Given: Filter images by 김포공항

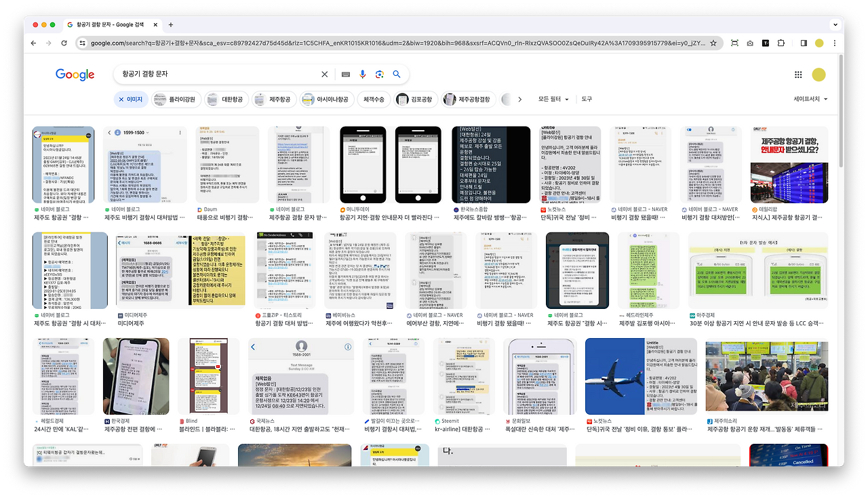Looking at the screenshot, I should pyautogui.click(x=415, y=99).
